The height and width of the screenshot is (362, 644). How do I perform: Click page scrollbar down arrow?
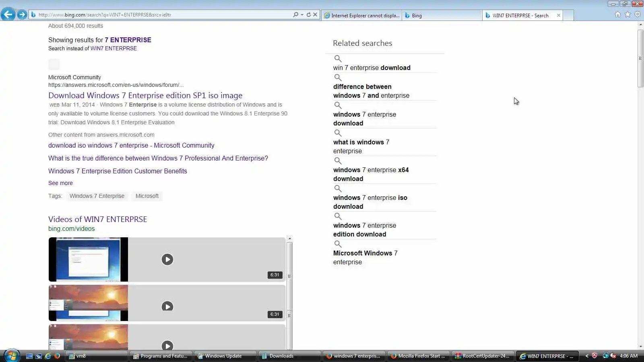(x=640, y=346)
